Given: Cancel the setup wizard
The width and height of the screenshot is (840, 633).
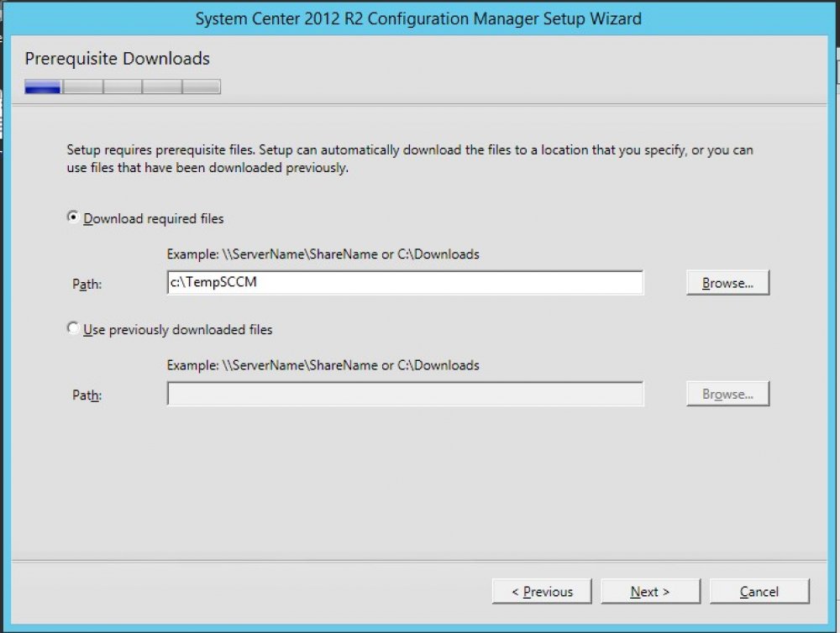Looking at the screenshot, I should (759, 591).
